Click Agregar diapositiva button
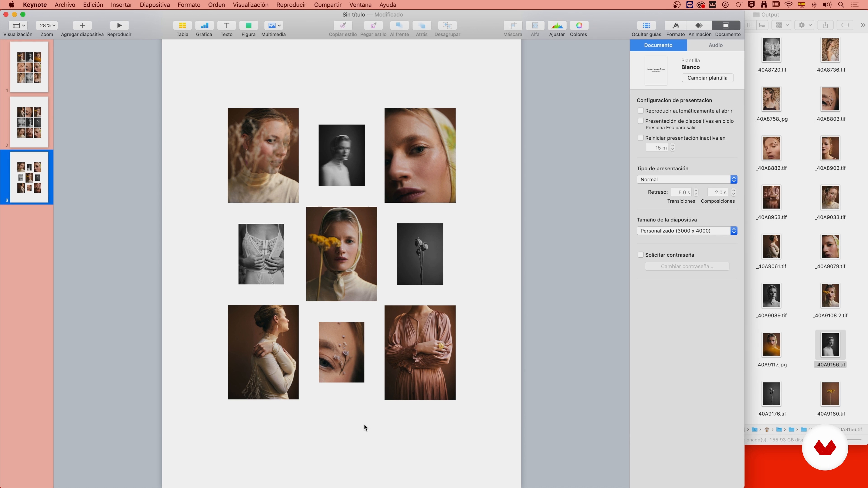 coord(82,26)
